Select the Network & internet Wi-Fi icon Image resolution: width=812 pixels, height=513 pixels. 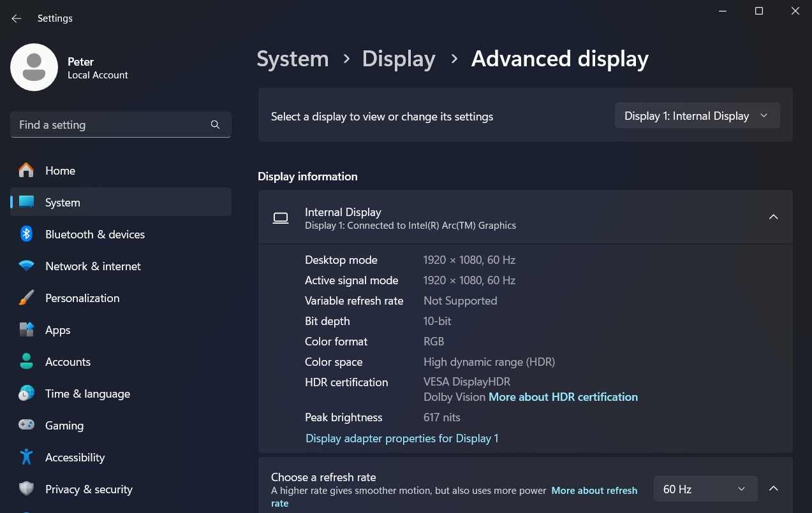pos(26,266)
